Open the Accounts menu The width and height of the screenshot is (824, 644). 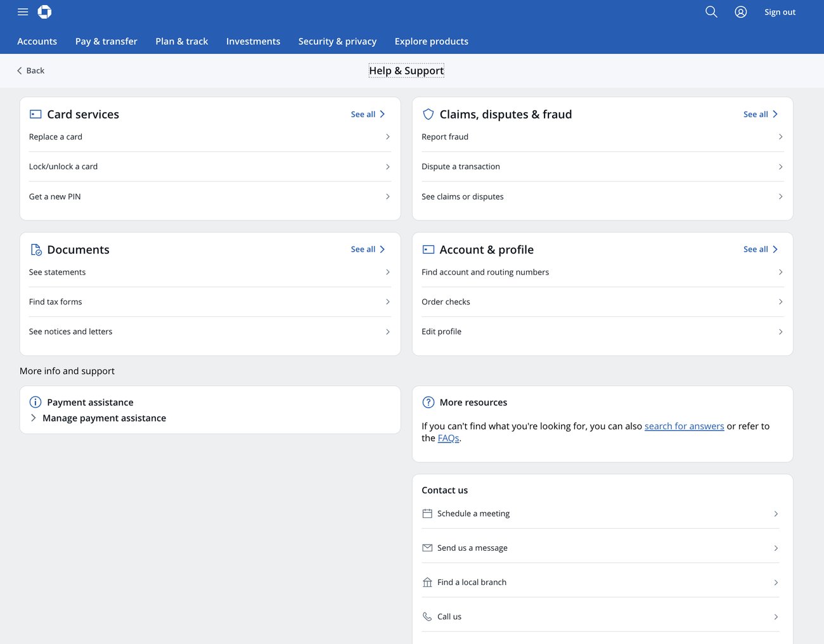37,41
